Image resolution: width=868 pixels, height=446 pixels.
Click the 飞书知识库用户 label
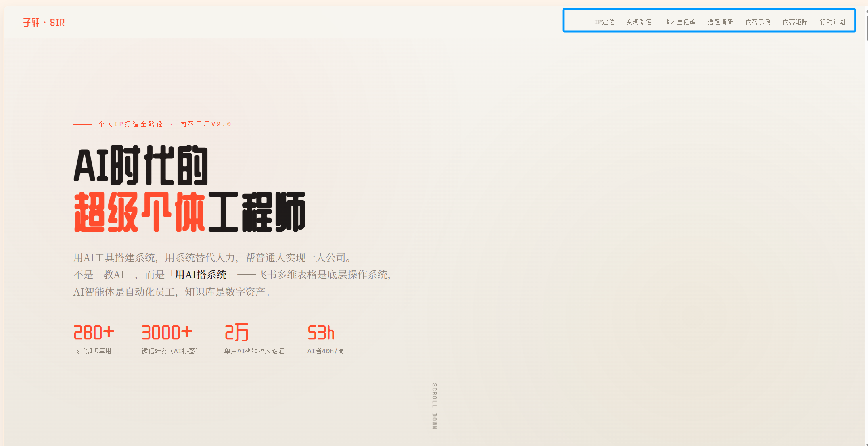click(x=95, y=351)
